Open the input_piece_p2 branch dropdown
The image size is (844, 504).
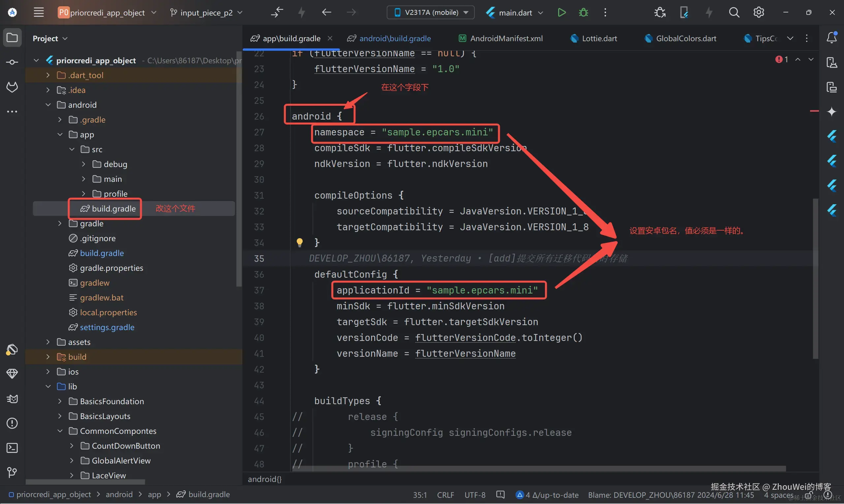[206, 13]
